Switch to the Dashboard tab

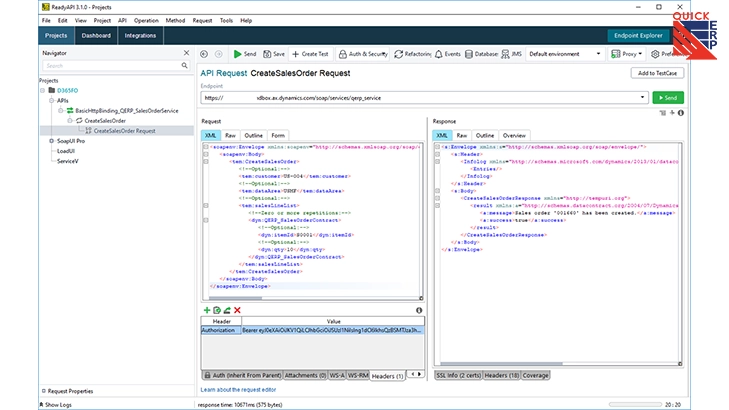(96, 35)
